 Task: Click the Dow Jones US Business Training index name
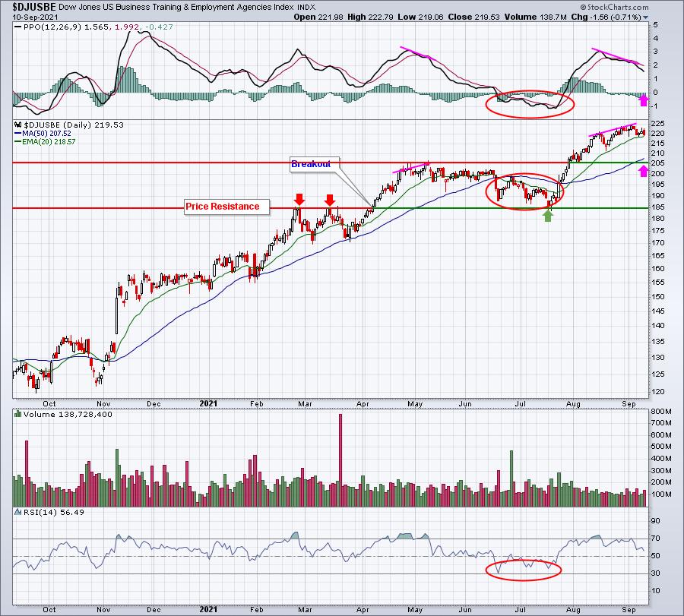(176, 8)
